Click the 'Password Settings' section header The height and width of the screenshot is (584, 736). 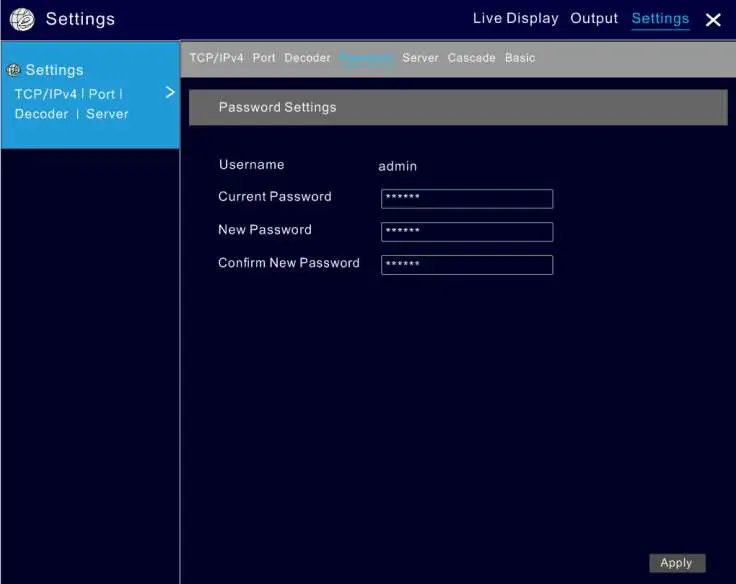click(x=458, y=108)
